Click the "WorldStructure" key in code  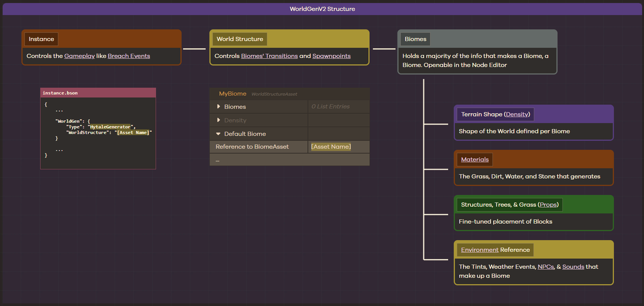(87, 132)
